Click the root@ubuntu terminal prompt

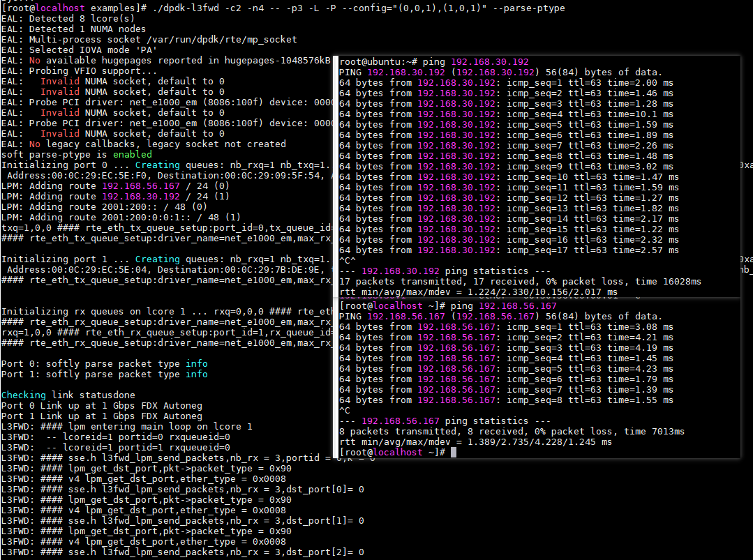pos(370,61)
